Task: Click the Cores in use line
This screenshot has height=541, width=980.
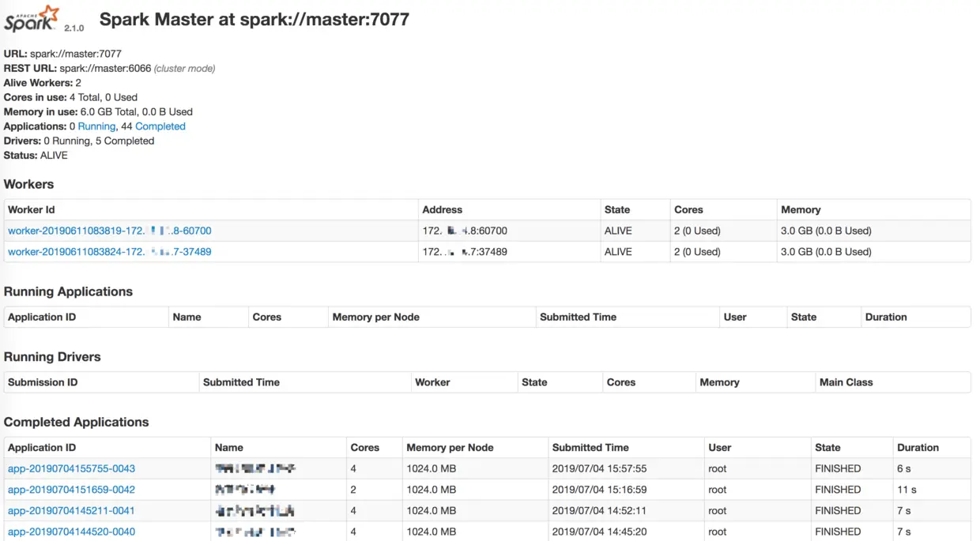Action: point(70,97)
